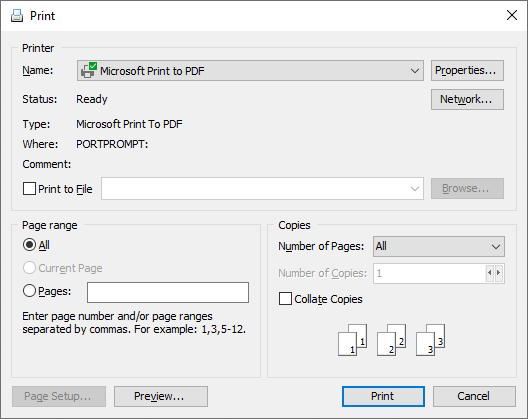Close the Print dialog
This screenshot has width=528, height=419.
pyautogui.click(x=512, y=15)
